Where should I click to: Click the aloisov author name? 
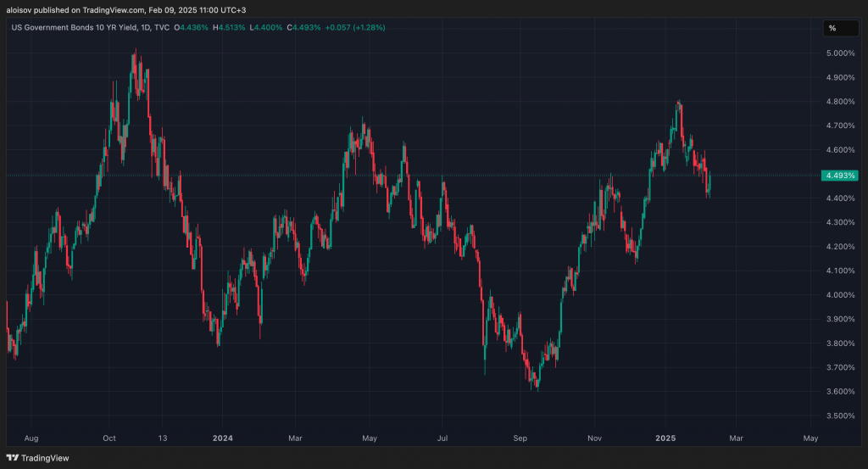click(19, 10)
